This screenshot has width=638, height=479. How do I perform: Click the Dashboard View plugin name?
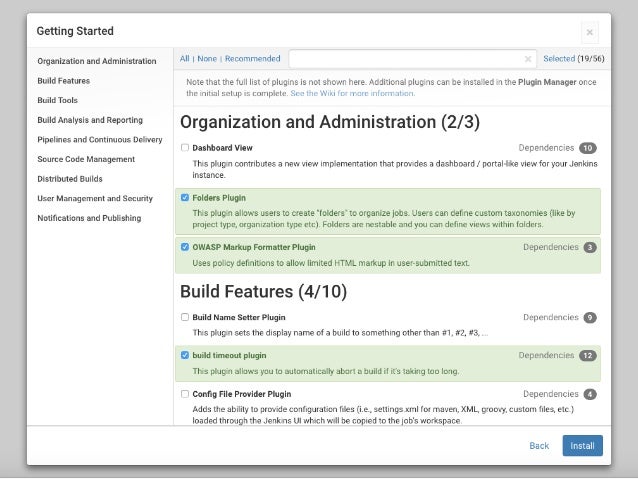[222, 148]
